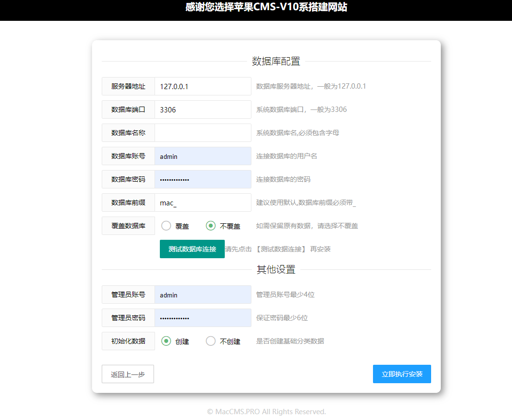Click the 数据库前缀 field showing mac_
The height and width of the screenshot is (420, 512).
(x=203, y=202)
